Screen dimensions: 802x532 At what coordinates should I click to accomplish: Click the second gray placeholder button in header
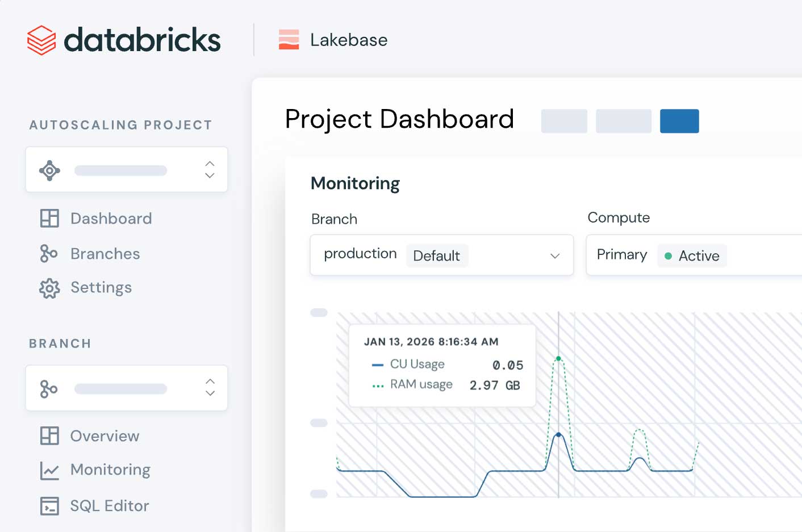tap(624, 121)
